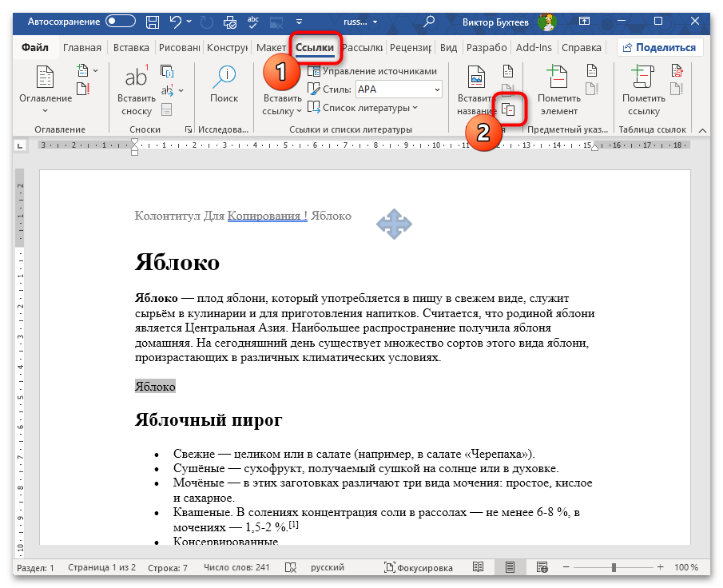This screenshot has height=588, width=723.
Task: Click the Save icon in title bar
Action: point(152,22)
